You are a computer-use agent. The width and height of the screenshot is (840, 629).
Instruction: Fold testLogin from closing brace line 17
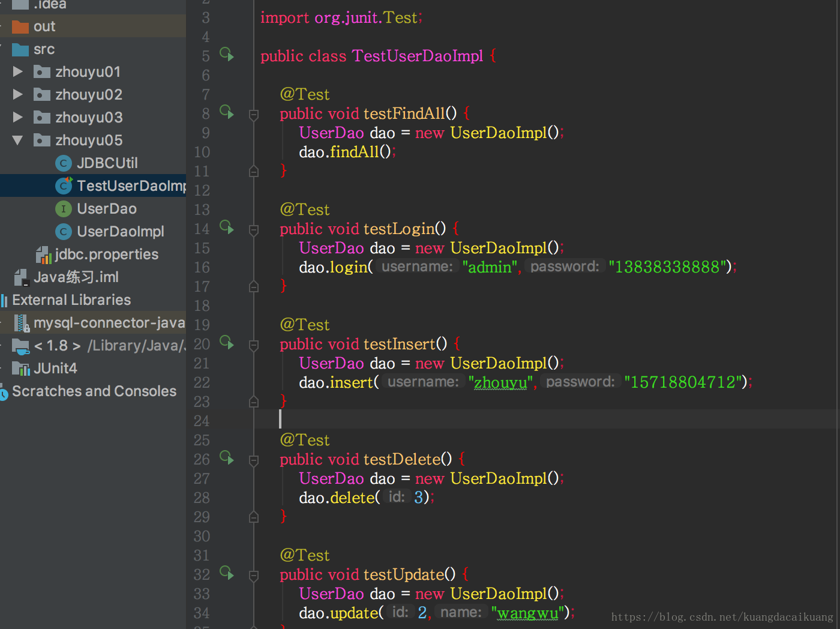pyautogui.click(x=254, y=286)
